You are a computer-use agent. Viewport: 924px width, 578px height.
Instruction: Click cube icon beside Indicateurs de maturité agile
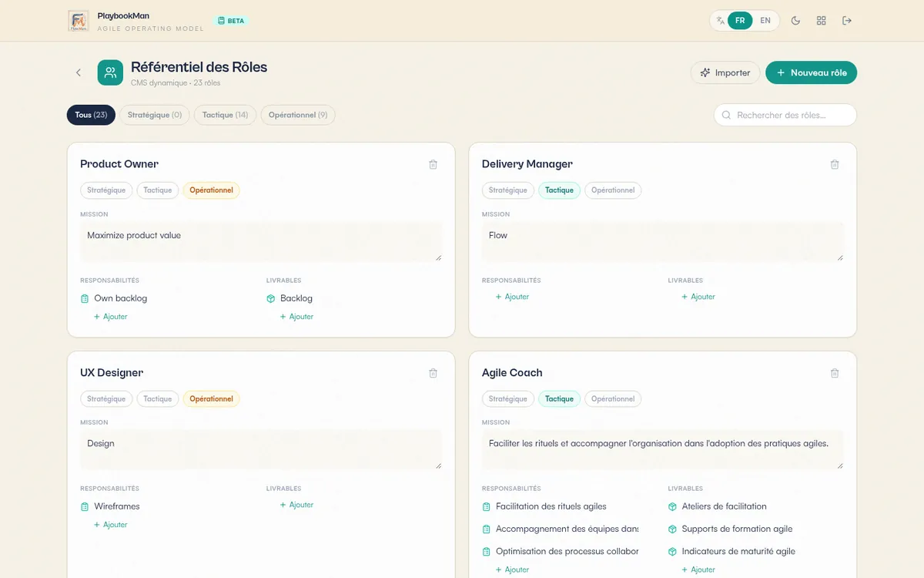coord(672,552)
